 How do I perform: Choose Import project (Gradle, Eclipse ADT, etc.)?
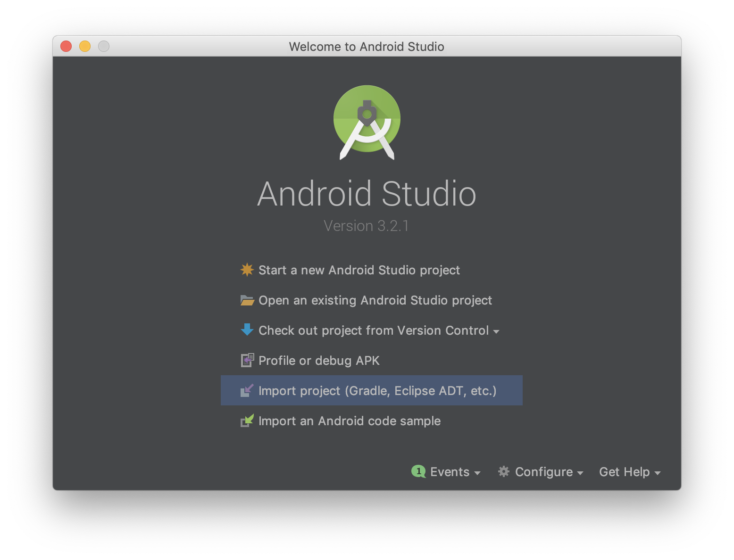pos(372,390)
